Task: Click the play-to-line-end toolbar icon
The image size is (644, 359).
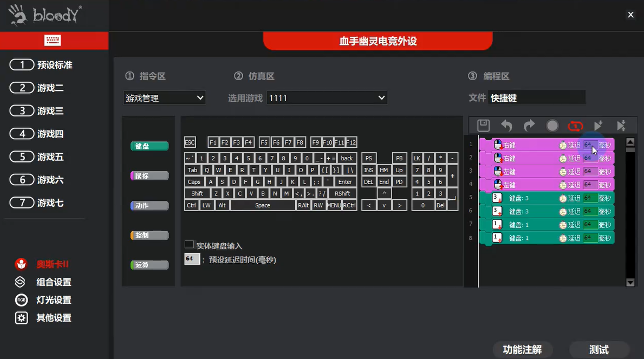Action: coord(598,125)
